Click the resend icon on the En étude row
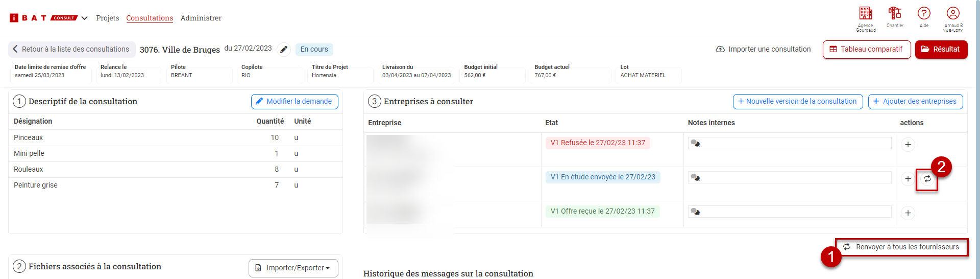The height and width of the screenshot is (279, 980). (927, 179)
